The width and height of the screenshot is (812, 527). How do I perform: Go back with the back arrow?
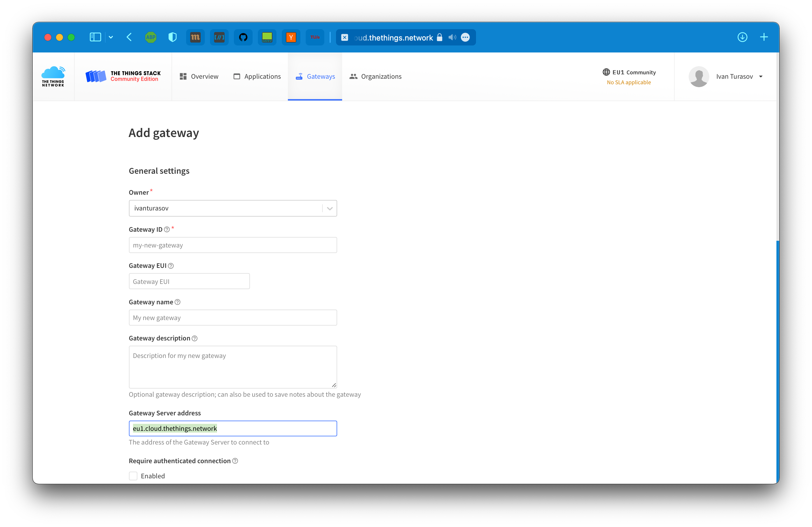pos(129,37)
